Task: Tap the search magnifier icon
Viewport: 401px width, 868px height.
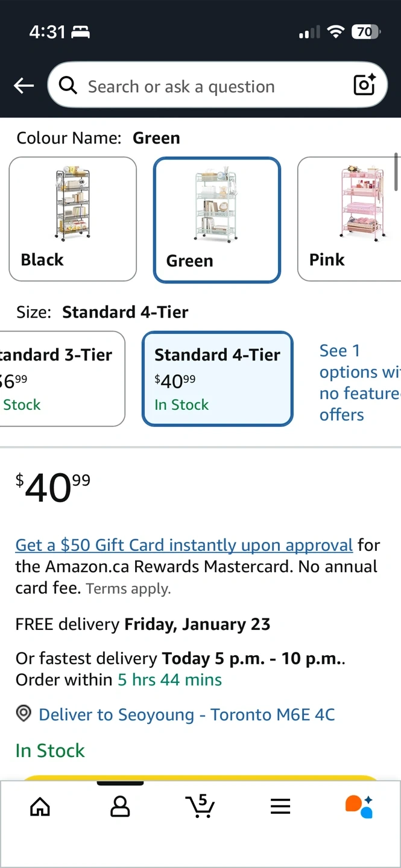Action: pos(68,86)
